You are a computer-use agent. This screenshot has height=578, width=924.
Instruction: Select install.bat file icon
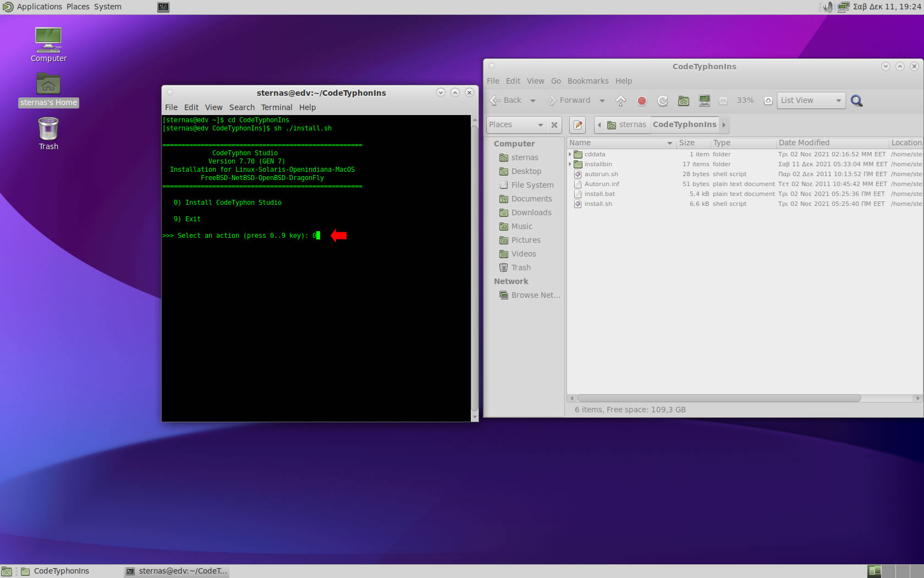point(578,194)
